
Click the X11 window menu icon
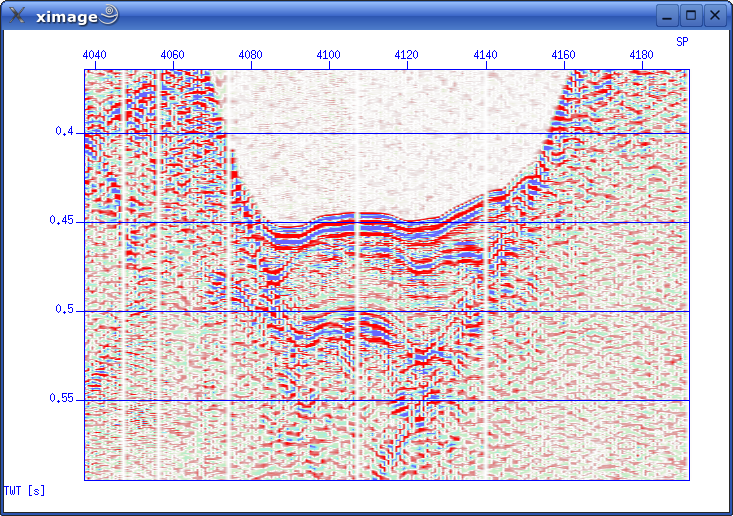(17, 15)
